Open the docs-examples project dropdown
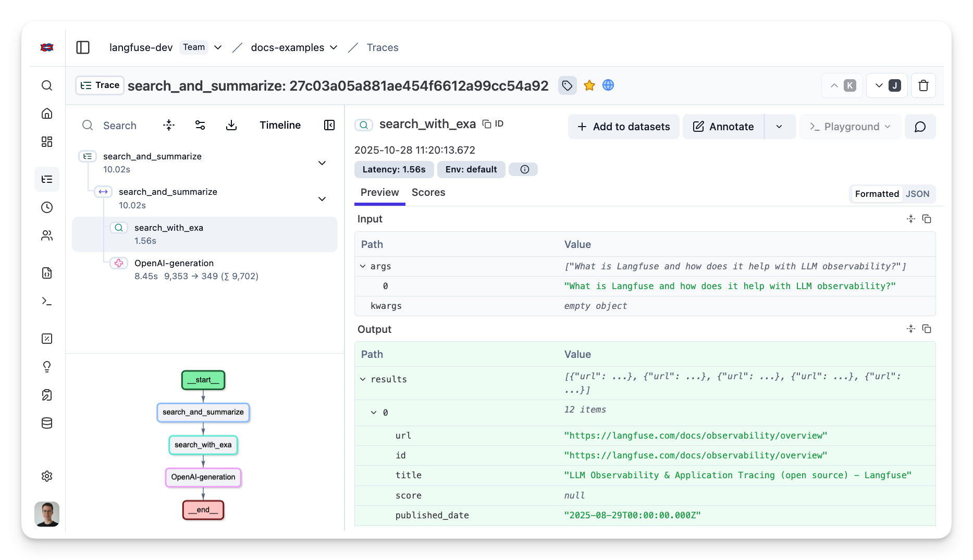Screen dimensions: 973x560 coord(334,47)
